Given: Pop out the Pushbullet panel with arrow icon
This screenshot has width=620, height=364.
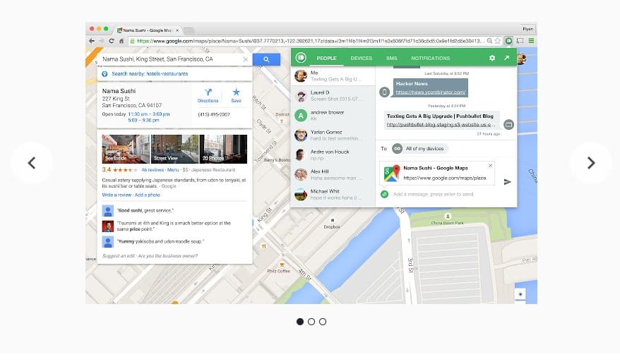Looking at the screenshot, I should coord(506,58).
